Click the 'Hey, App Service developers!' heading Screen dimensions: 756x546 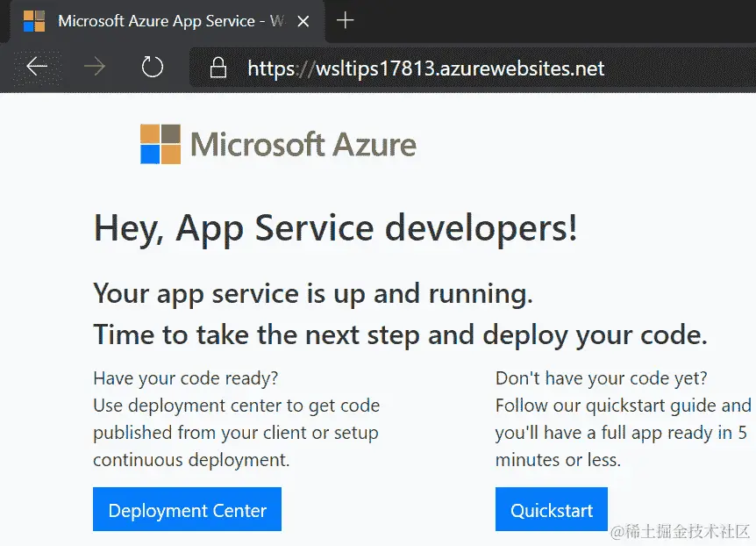click(335, 226)
